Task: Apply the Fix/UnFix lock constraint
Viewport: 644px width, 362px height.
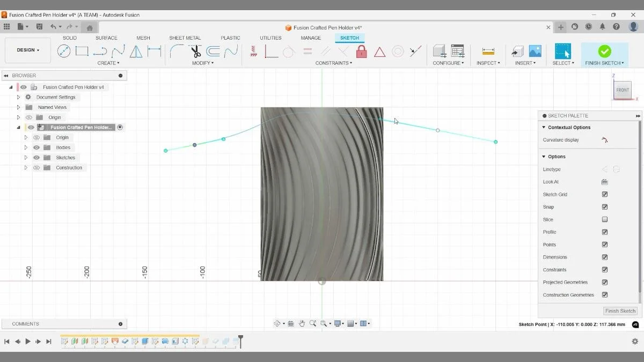Action: click(x=361, y=51)
